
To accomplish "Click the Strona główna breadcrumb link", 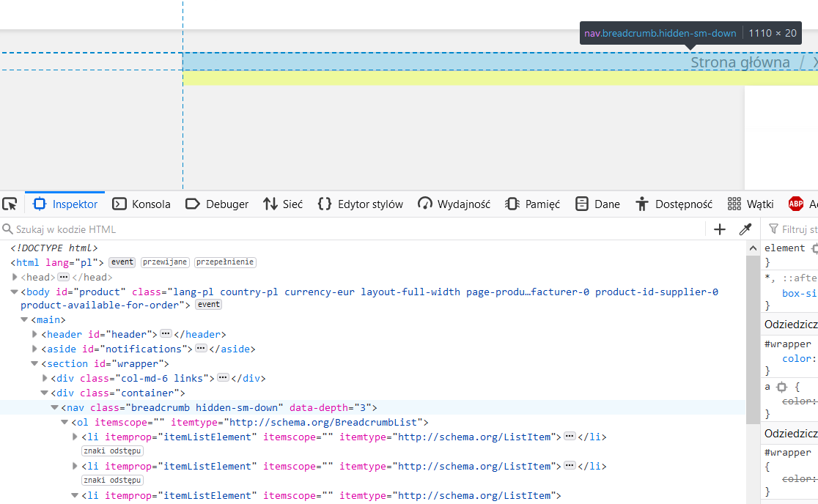I will (x=740, y=62).
